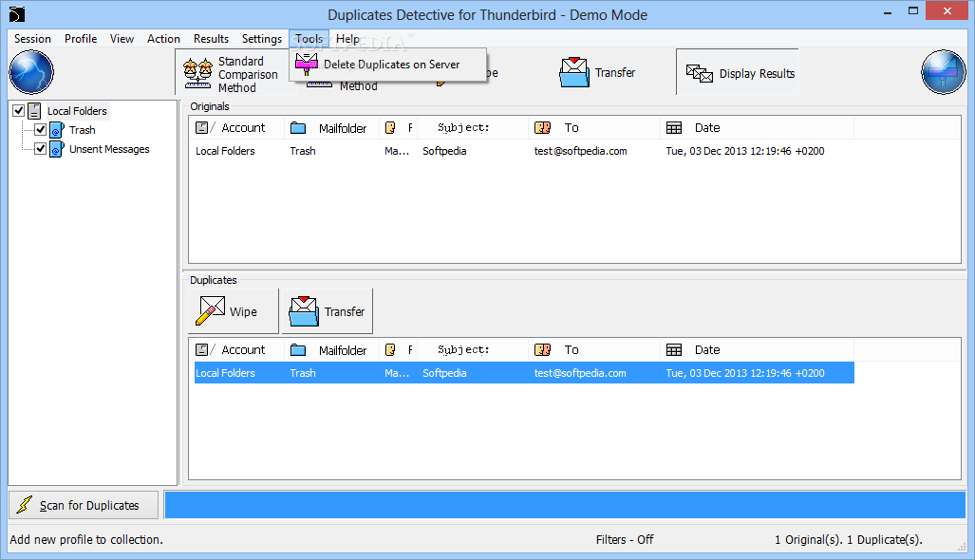975x560 pixels.
Task: Click Unsent Messages folder icon in tree
Action: point(57,149)
